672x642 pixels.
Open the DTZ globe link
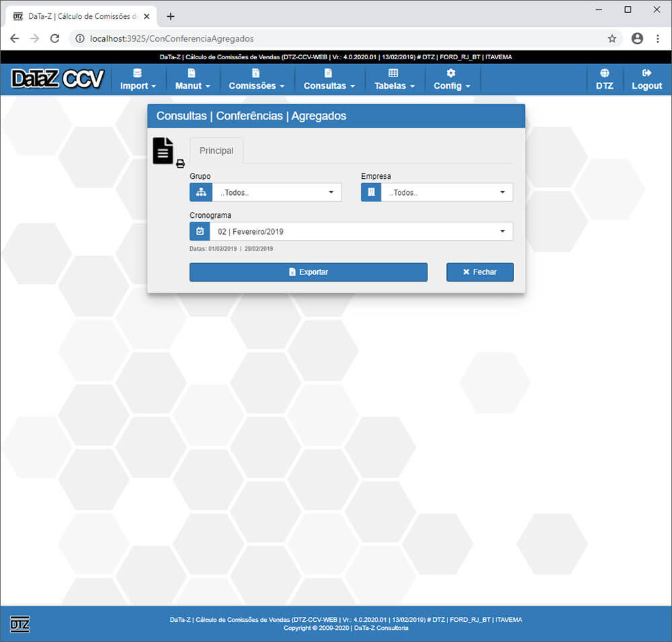604,79
